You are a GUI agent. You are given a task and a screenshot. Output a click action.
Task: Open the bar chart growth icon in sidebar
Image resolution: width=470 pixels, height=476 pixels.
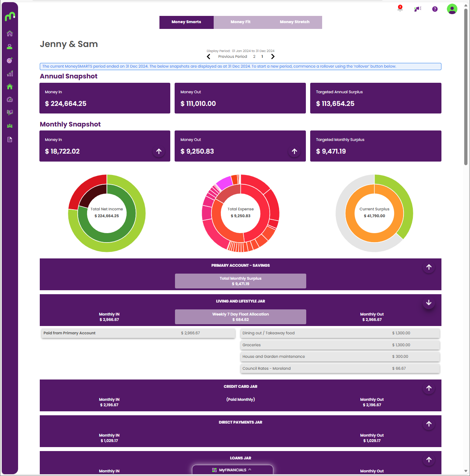tap(10, 73)
